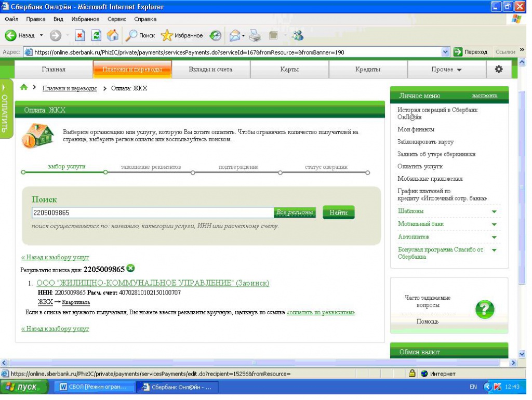The width and height of the screenshot is (532, 400).
Task: Switch to the Карты tab
Action: pyautogui.click(x=289, y=69)
